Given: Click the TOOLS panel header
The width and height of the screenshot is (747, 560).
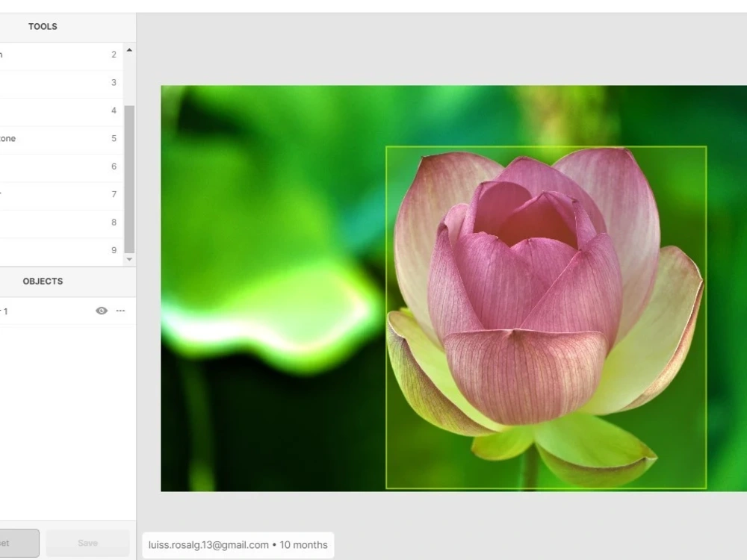Looking at the screenshot, I should click(x=68, y=27).
